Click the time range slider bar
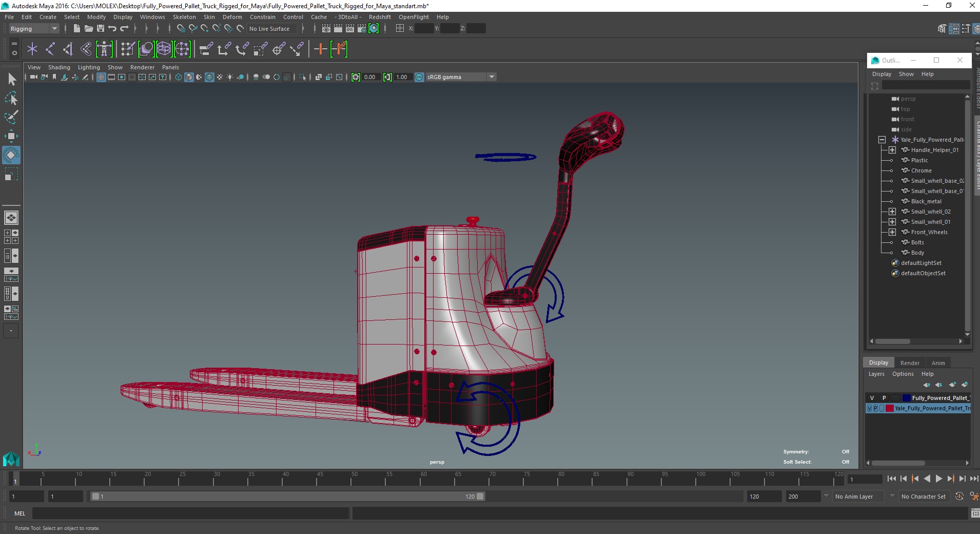 click(x=287, y=497)
